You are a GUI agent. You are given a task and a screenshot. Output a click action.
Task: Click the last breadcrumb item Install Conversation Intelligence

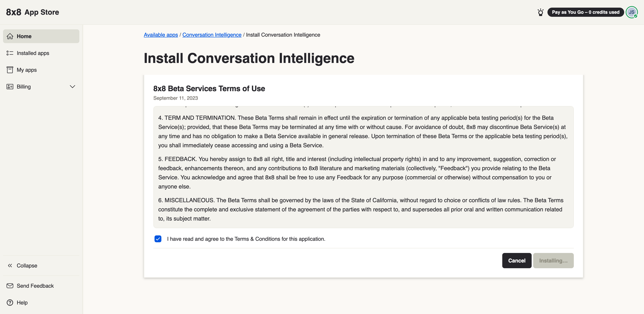(283, 35)
